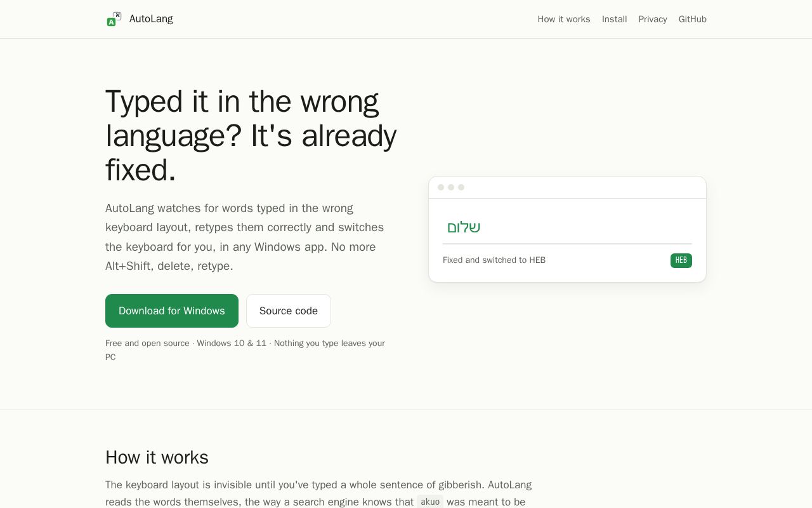The image size is (812, 508).
Task: Open the Source code button
Action: coord(289,311)
